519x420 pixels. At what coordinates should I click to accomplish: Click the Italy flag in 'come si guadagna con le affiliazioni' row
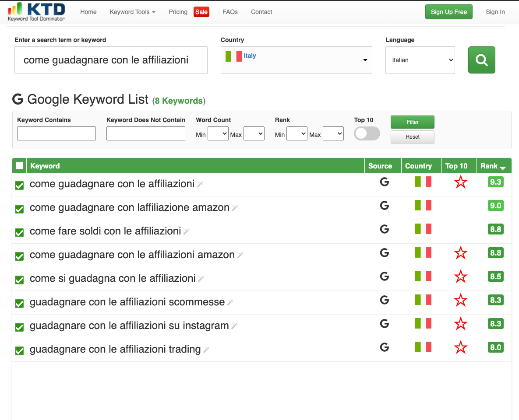pos(423,276)
